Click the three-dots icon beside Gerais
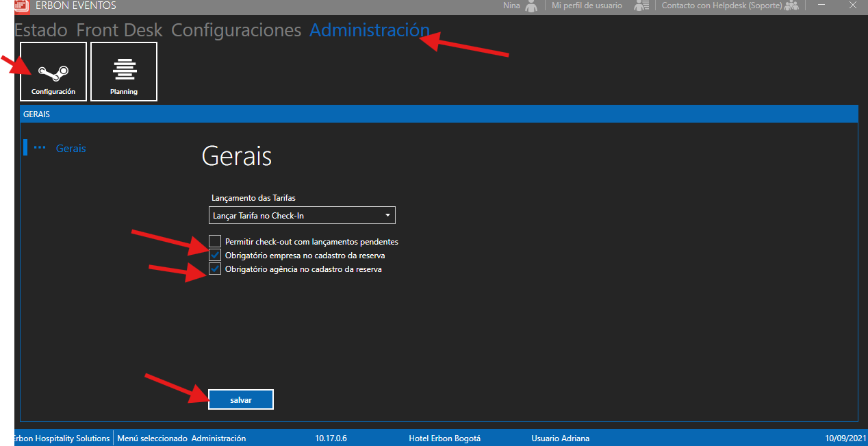This screenshot has width=868, height=446. [40, 148]
